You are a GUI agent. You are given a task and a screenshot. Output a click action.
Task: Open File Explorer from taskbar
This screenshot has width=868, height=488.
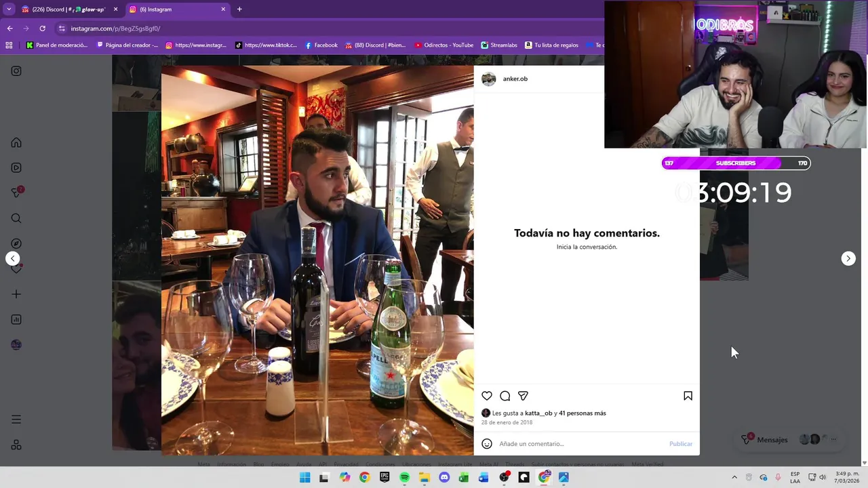(x=425, y=478)
